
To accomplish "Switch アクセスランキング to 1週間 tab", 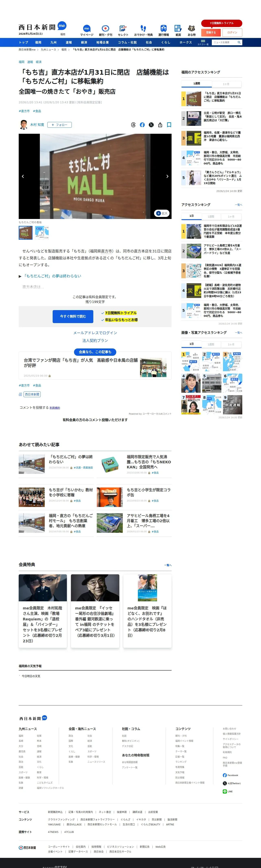I will point(211,217).
